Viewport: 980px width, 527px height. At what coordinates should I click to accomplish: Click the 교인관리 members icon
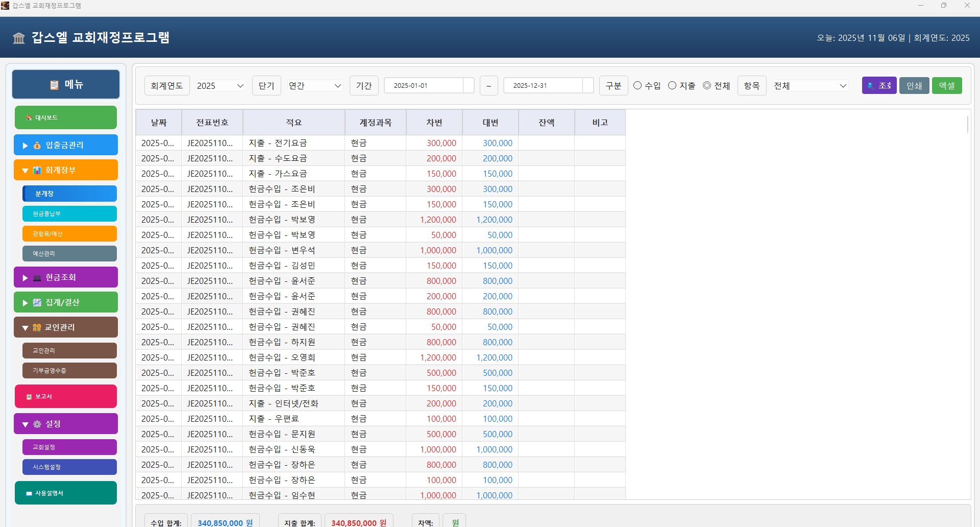coord(36,327)
